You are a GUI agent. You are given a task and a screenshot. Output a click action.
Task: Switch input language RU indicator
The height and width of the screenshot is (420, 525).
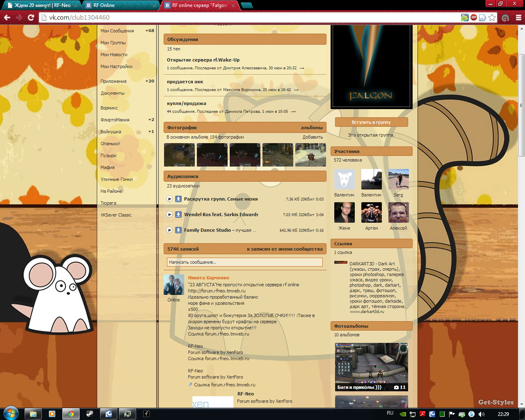click(x=390, y=413)
